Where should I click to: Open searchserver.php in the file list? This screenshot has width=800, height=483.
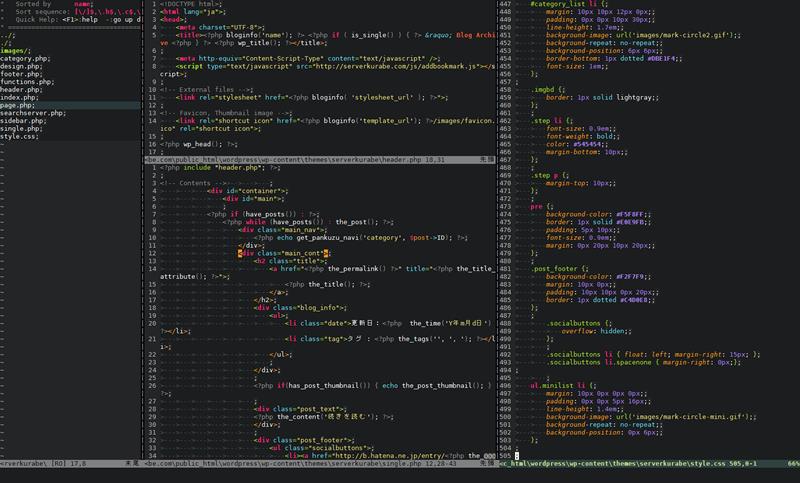33,113
